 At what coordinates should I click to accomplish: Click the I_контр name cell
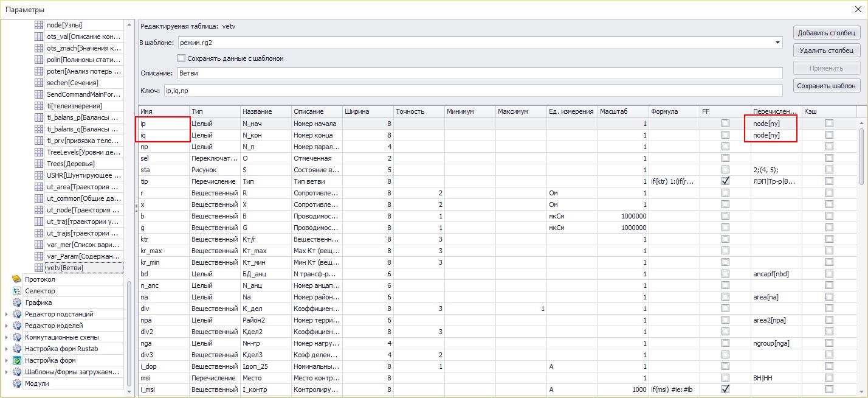[266, 389]
